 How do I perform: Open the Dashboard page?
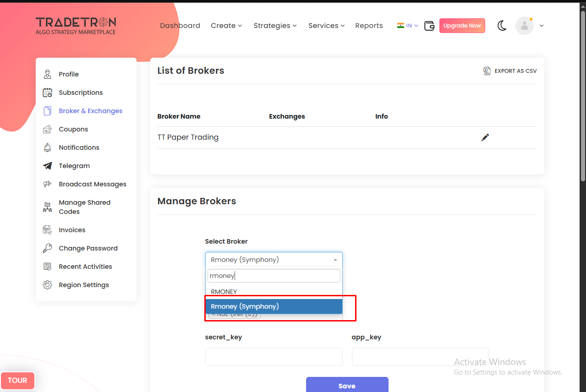(x=180, y=26)
